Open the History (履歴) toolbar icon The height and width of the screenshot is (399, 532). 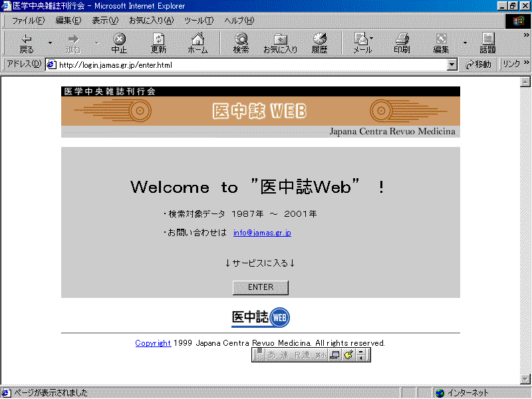[x=320, y=43]
